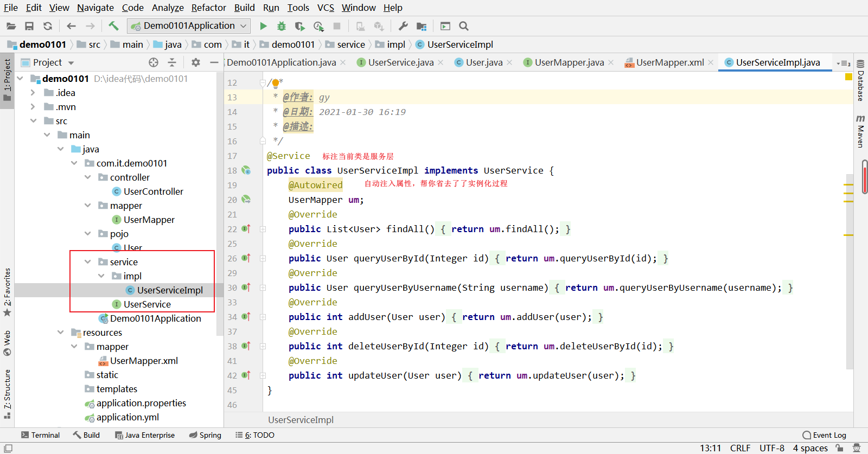Run with coverage shield icon
Viewport: 868px width, 454px height.
tap(299, 26)
